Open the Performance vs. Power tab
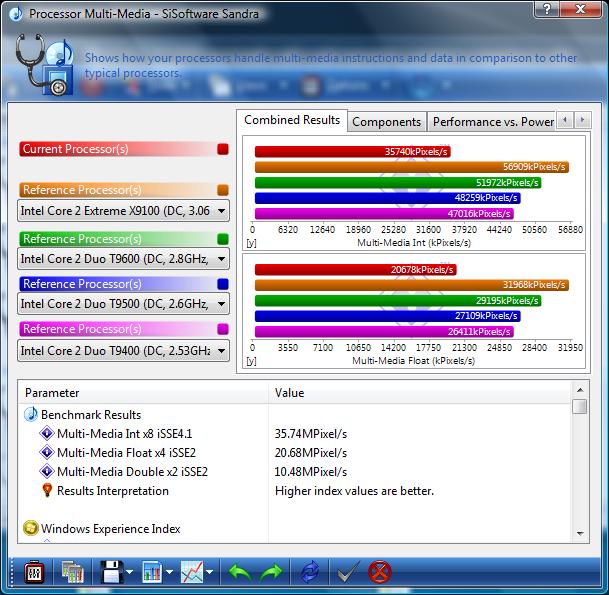Viewport: 609px width, 595px height. point(492,122)
